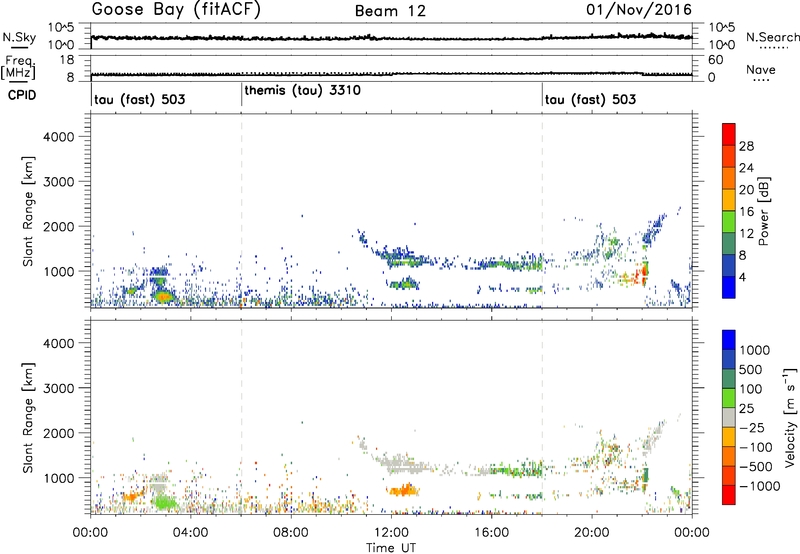Click the '28' label on Power colorbar
800x554 pixels.
click(746, 146)
